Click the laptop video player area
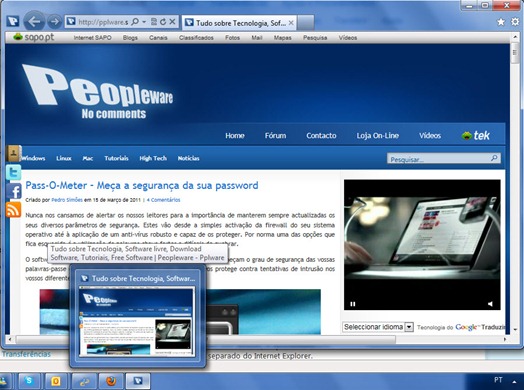The image size is (524, 390). coord(422,244)
